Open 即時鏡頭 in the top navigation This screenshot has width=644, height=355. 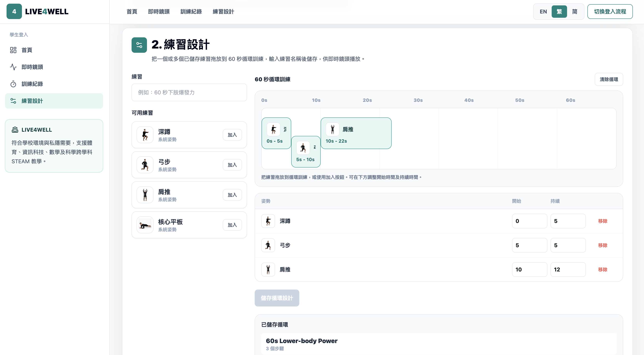(x=159, y=12)
